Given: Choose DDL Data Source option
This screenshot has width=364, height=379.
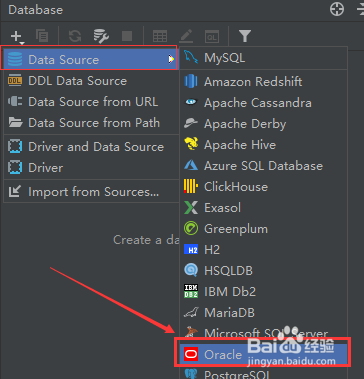Looking at the screenshot, I should pyautogui.click(x=91, y=81).
